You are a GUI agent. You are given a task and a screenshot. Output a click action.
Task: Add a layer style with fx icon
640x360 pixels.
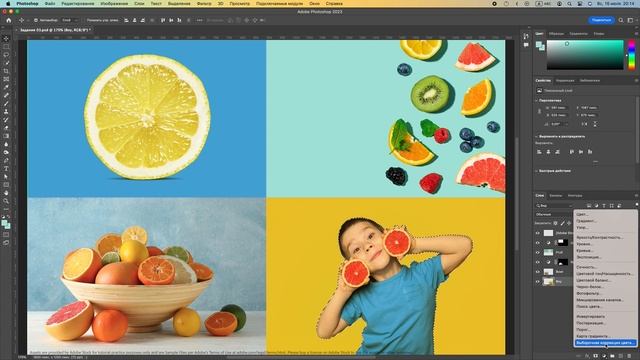click(x=587, y=356)
